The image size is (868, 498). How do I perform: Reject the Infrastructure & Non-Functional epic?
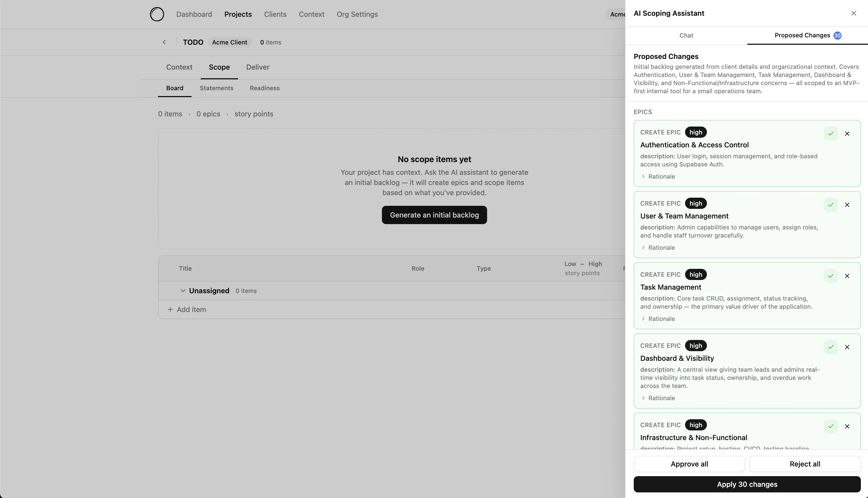point(847,427)
